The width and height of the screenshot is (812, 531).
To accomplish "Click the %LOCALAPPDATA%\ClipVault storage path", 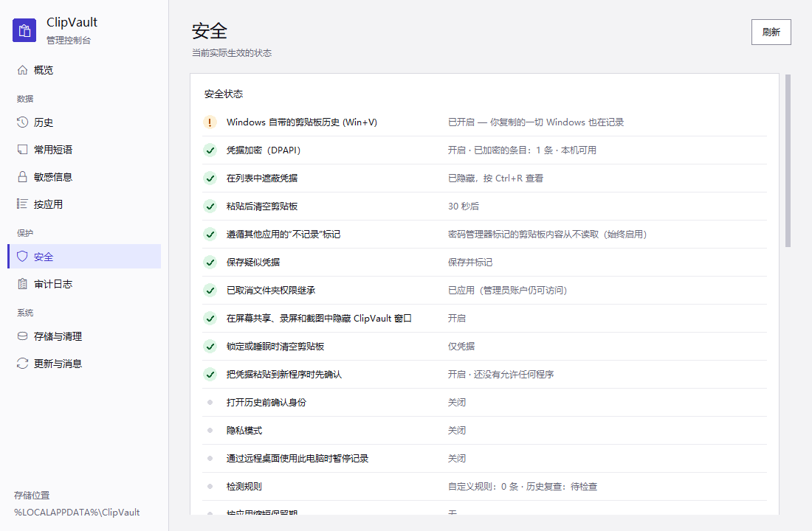I will coord(77,512).
